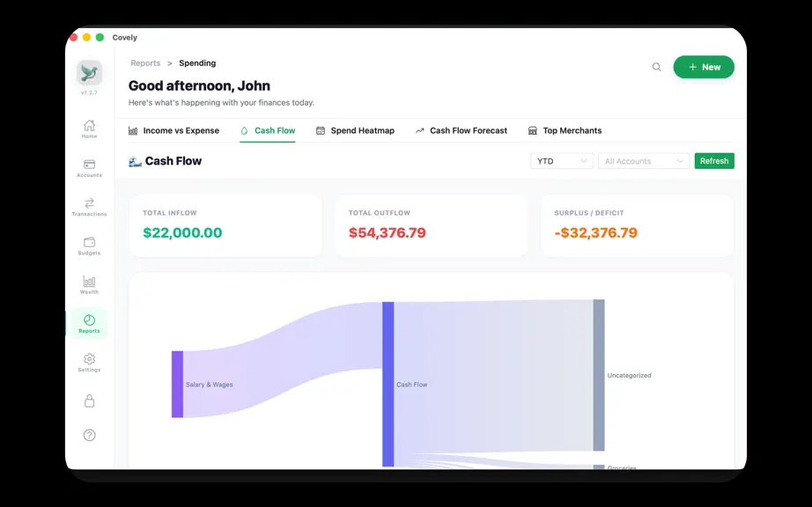Click the Covely dove logo

coord(89,72)
